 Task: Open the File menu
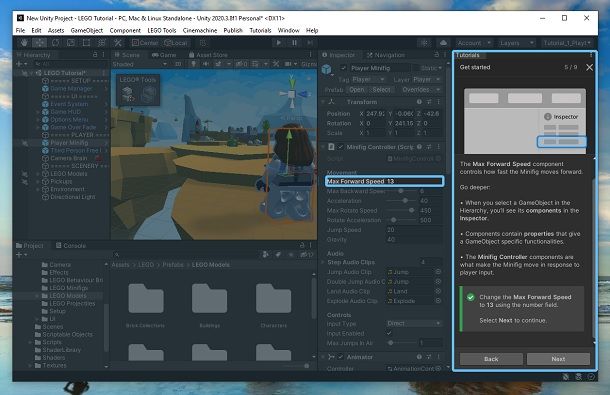[20, 30]
